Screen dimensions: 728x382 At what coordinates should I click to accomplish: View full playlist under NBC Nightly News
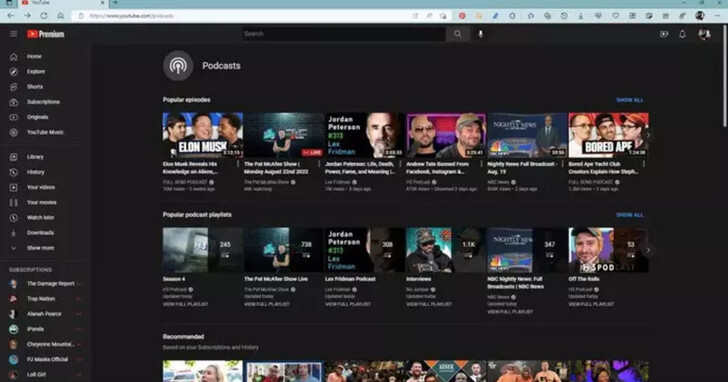click(510, 312)
